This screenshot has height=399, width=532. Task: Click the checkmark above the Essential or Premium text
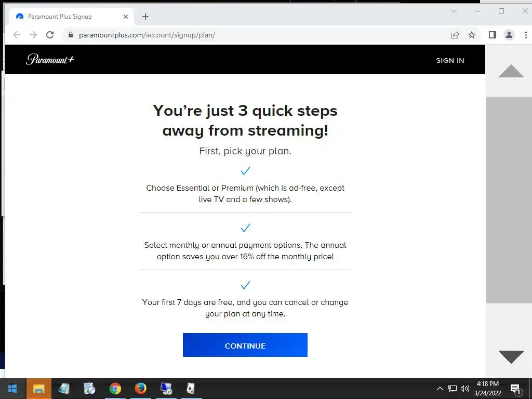245,170
